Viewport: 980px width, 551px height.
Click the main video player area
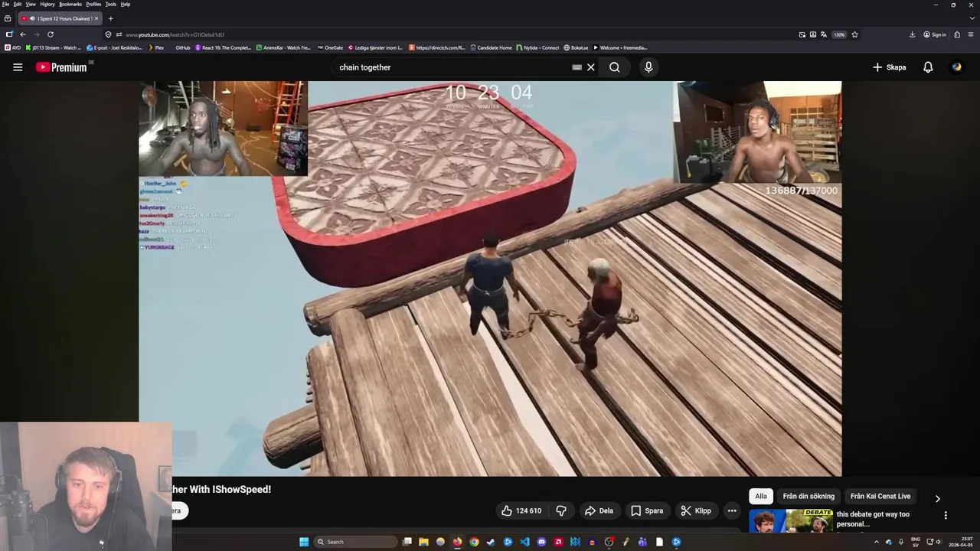pos(490,279)
